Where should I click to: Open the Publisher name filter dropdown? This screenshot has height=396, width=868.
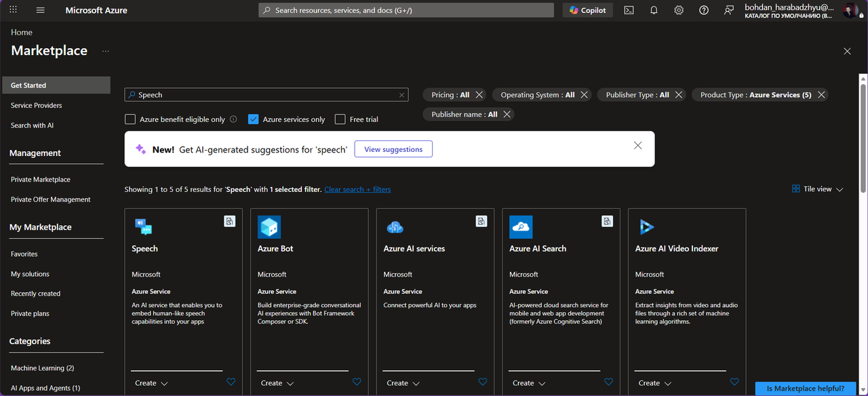[x=465, y=115]
